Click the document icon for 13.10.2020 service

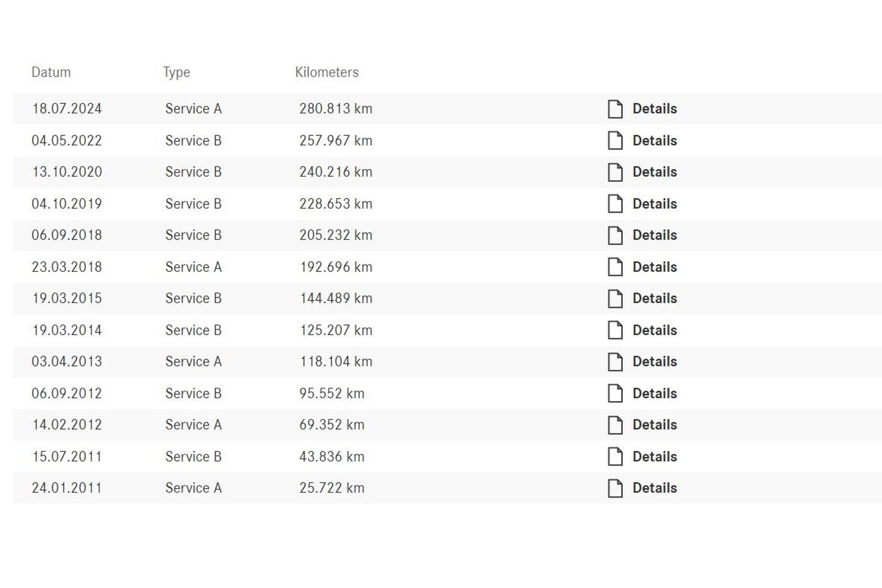click(615, 172)
